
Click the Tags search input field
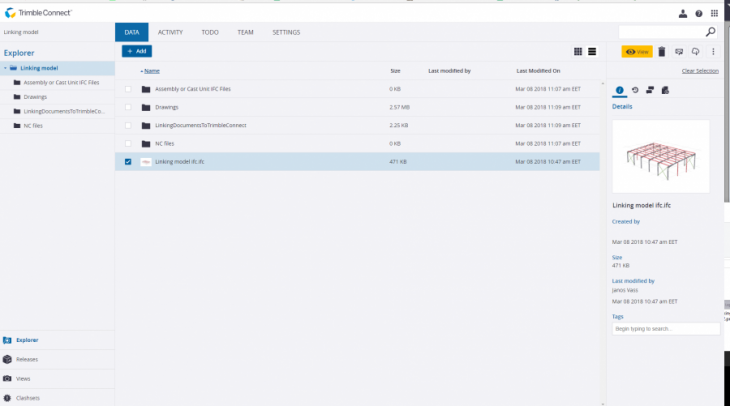coord(666,329)
